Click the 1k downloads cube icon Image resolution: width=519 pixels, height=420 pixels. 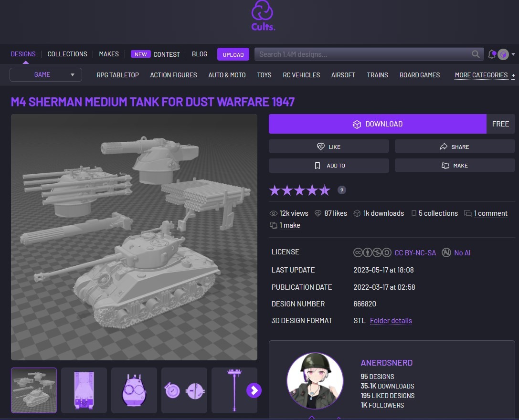[x=357, y=213]
